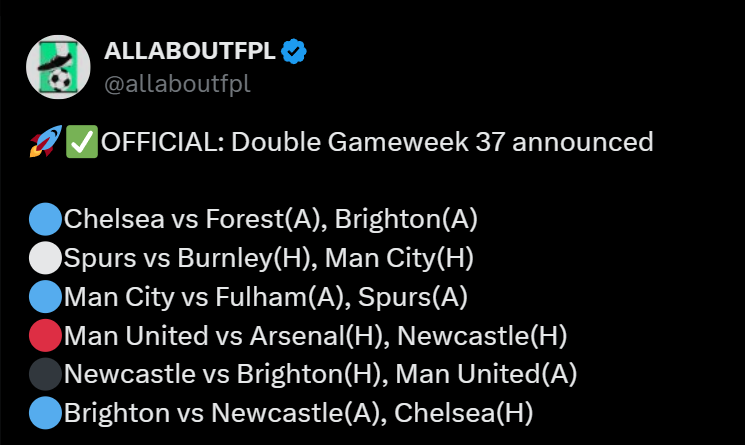This screenshot has width=745, height=445.
Task: Click the Newcastle vs Brighton fixture line
Action: (320, 373)
